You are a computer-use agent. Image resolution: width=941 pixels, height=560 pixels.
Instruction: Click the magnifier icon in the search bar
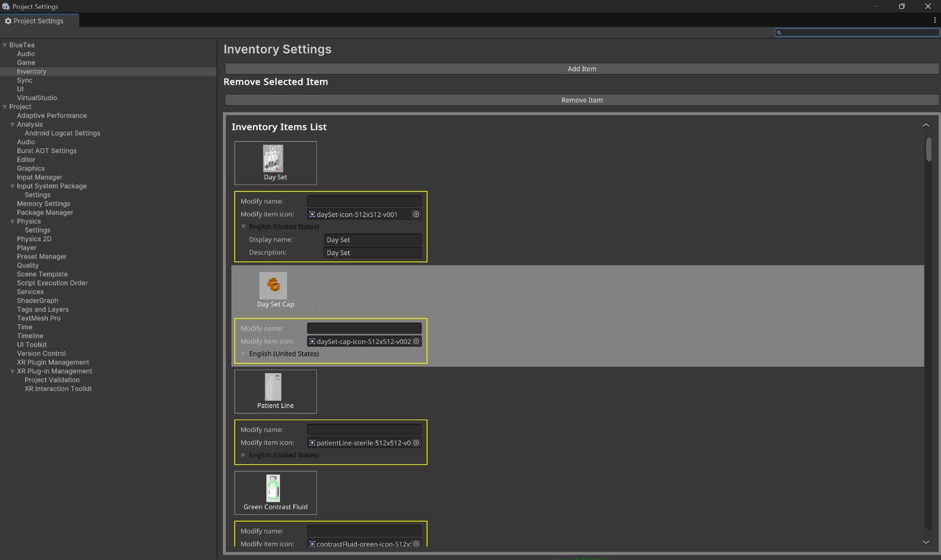click(780, 33)
